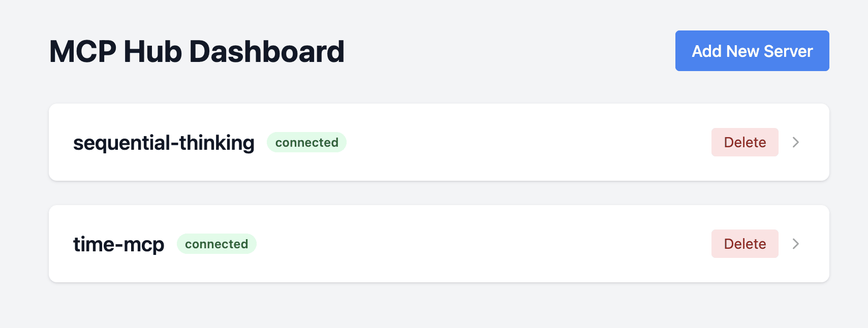Select the sequential-thinking server name

(164, 142)
